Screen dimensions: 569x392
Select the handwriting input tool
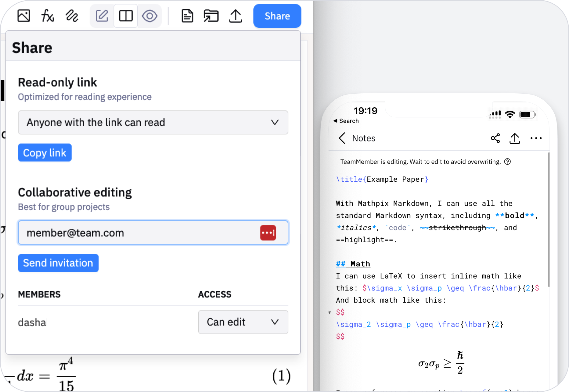(x=71, y=16)
